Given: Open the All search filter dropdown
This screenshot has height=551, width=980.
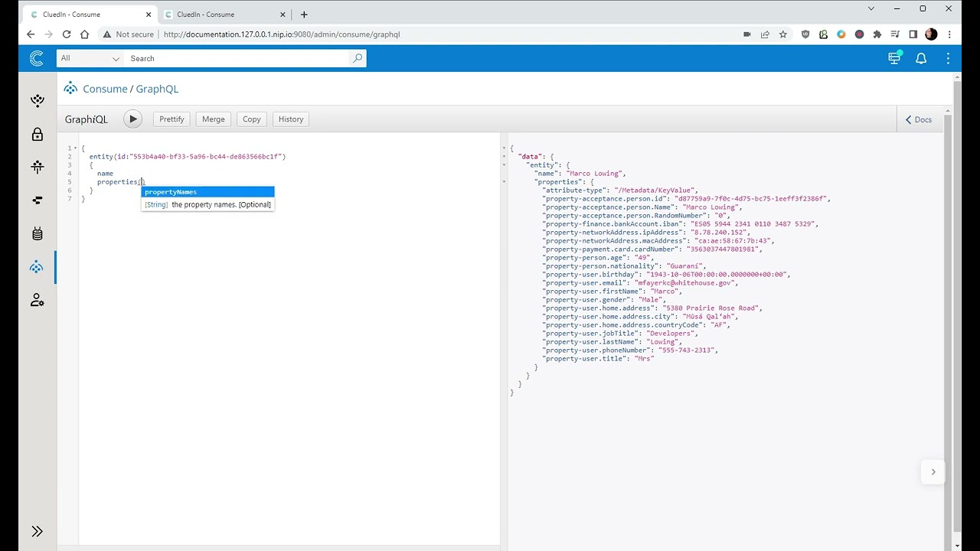Looking at the screenshot, I should 90,58.
